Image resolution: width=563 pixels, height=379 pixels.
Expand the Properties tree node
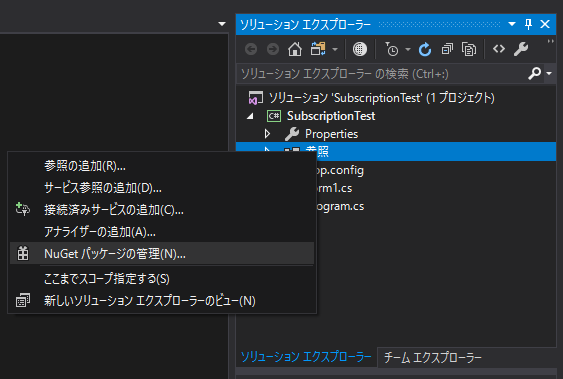tap(267, 134)
